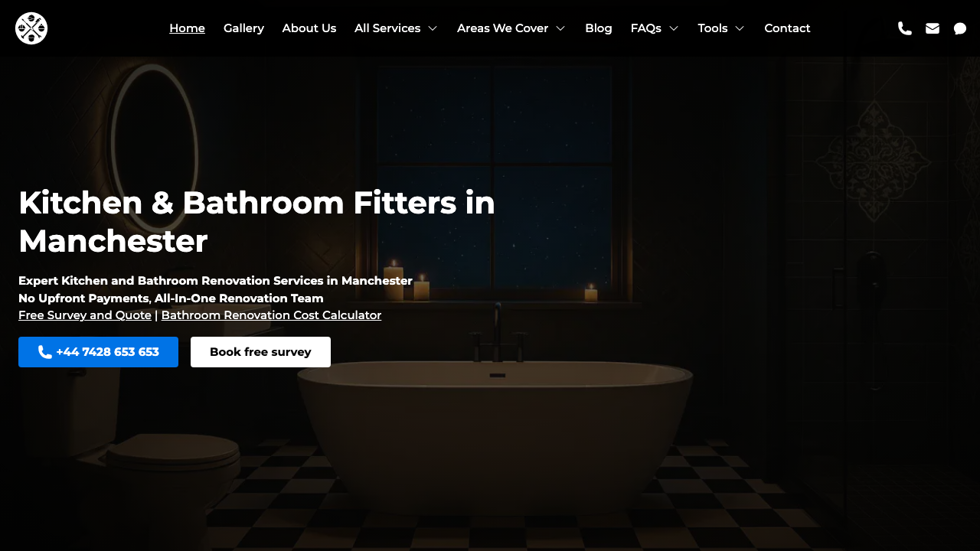Screen dimensions: 980x551
Task: Open Bathroom Renovation Cost Calculator link
Action: (x=271, y=315)
